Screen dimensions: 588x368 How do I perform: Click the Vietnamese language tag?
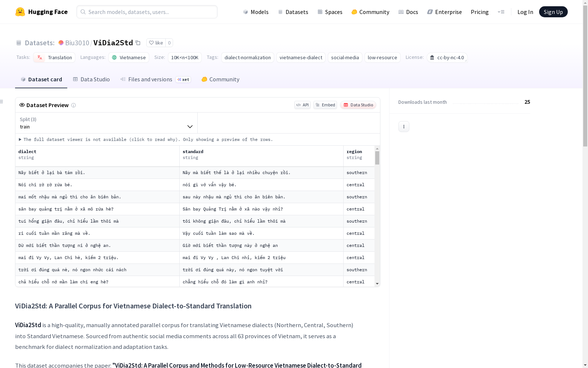[129, 57]
